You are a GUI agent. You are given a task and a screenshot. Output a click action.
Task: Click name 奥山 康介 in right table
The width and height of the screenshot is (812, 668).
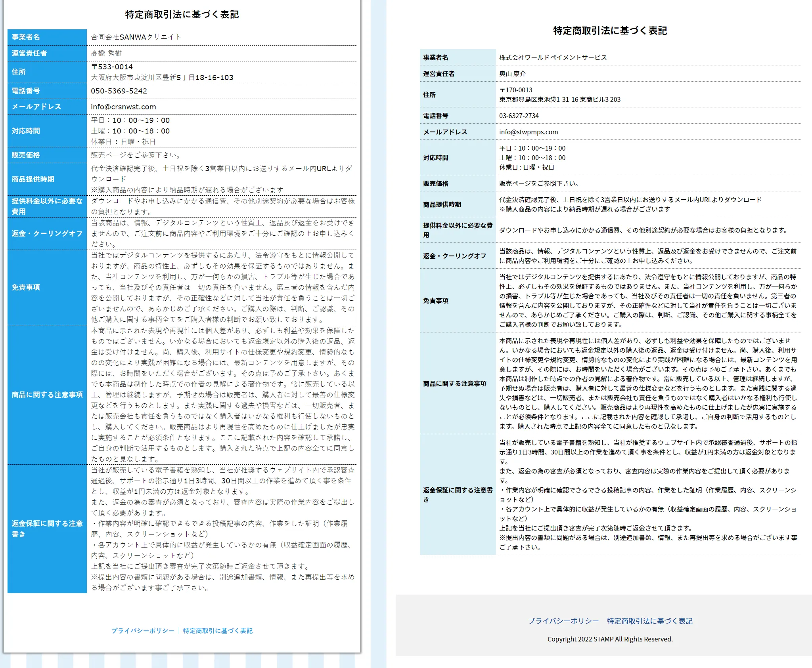tap(512, 74)
